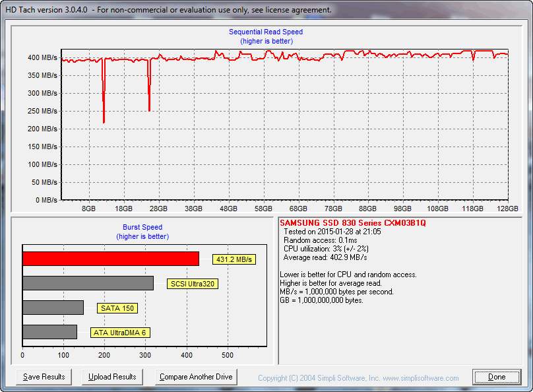The height and width of the screenshot is (392, 533).
Task: Click the Average read: 402.9 MB/s line
Action: click(325, 257)
